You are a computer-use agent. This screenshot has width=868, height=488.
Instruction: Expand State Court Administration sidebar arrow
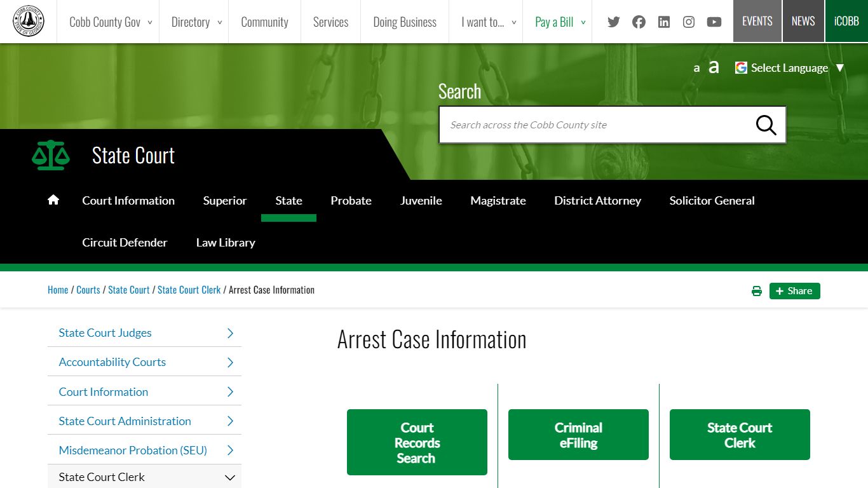[230, 421]
